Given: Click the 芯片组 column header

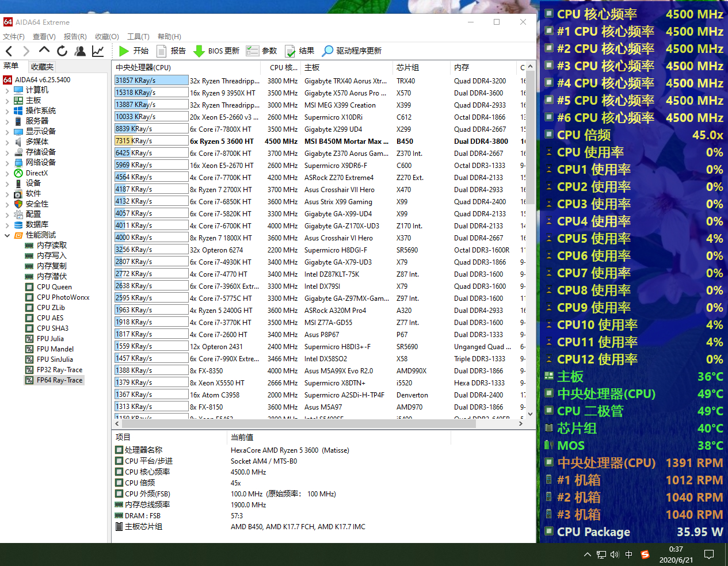Looking at the screenshot, I should [421, 67].
